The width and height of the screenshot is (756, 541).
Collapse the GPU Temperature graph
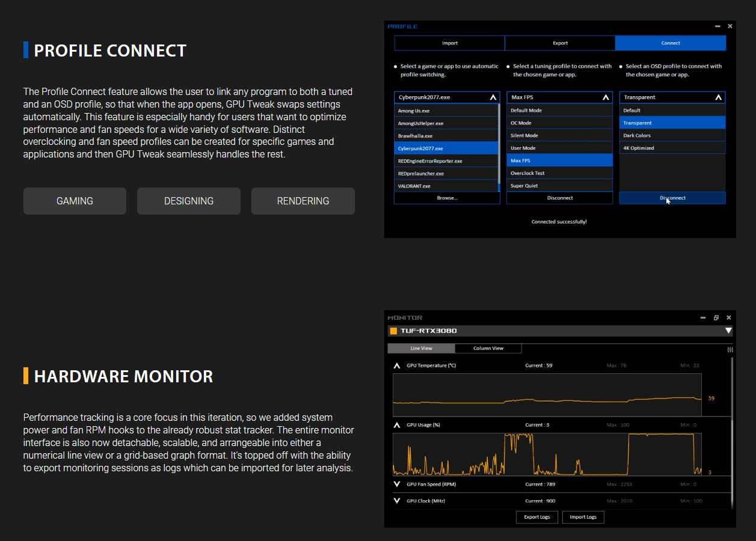396,365
